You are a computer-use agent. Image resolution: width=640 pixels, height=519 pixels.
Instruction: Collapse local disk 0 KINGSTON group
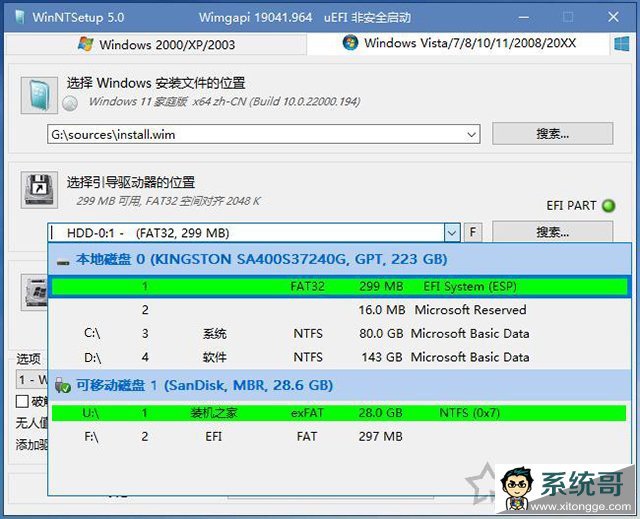pos(63,262)
